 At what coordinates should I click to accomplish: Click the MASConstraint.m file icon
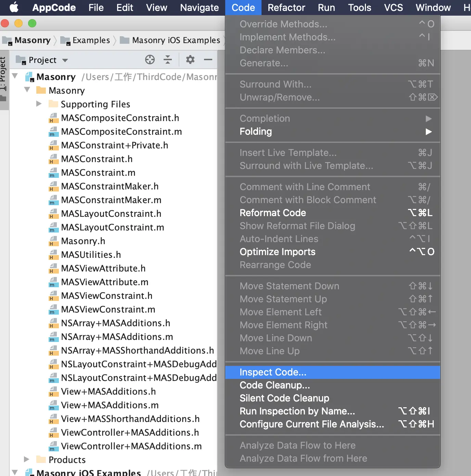53,173
